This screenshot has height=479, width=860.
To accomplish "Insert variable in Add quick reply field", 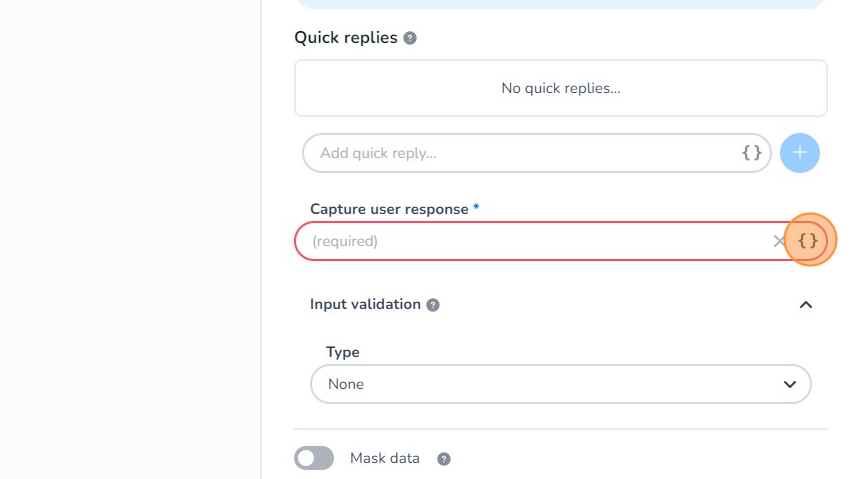I will 752,153.
